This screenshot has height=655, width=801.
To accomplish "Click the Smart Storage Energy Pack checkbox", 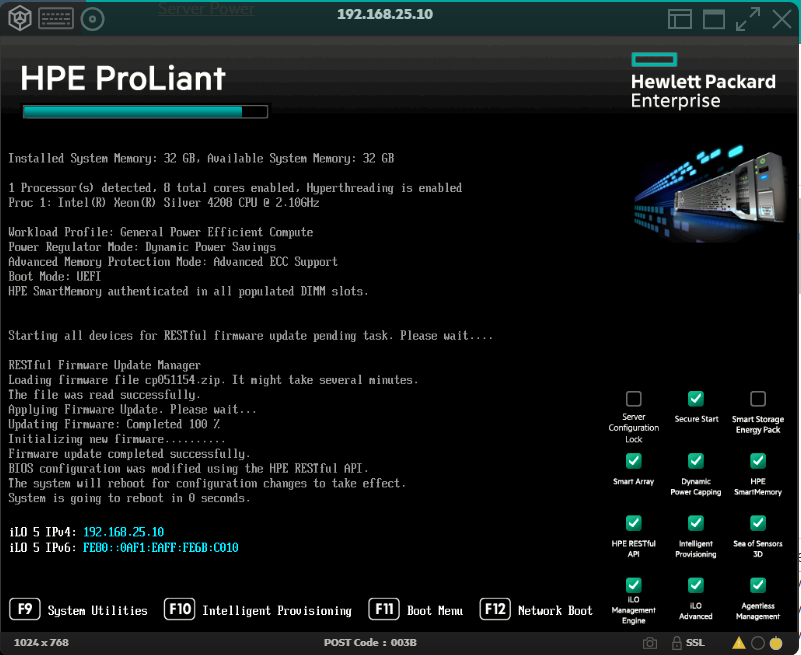I will [x=758, y=399].
